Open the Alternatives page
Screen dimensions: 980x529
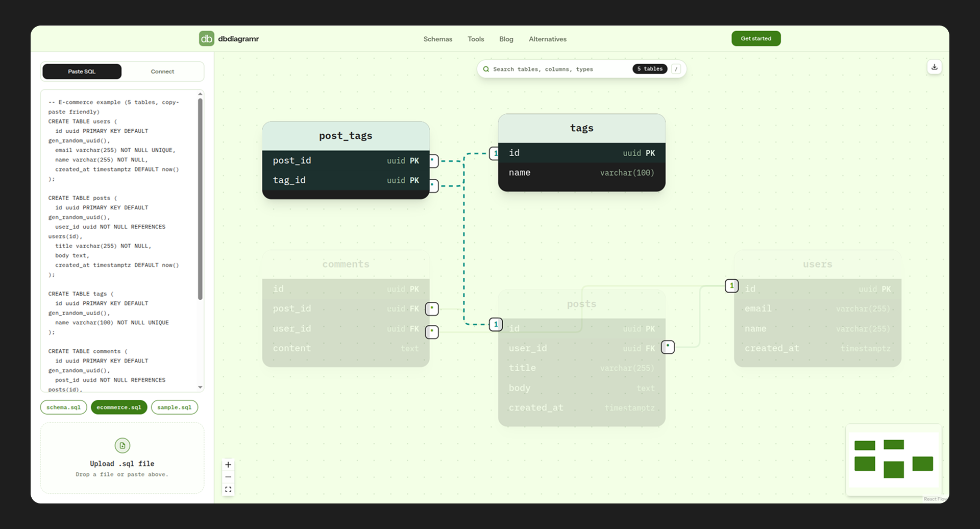547,39
